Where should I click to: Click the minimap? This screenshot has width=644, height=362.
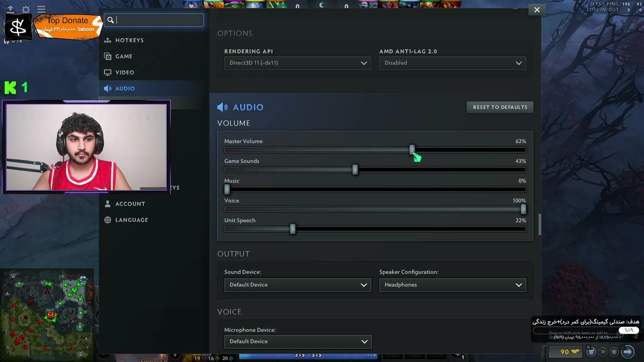click(47, 314)
